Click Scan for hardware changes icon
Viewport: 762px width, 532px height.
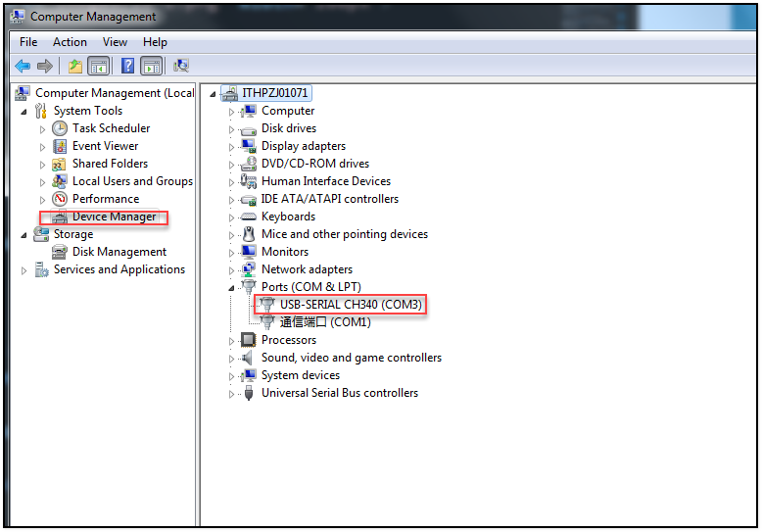(x=181, y=66)
